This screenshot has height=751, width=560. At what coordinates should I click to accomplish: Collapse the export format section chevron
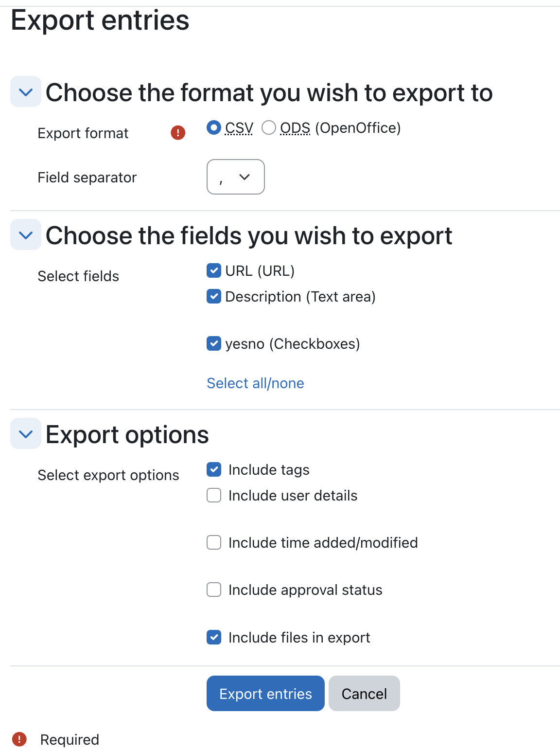26,91
